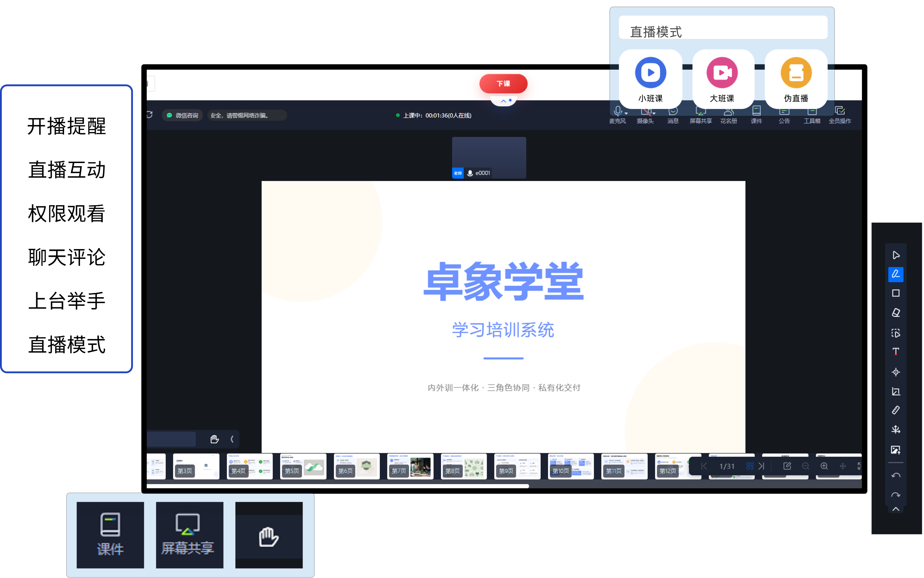Screen dimensions: 924x578
Task: Click the hand icon in dark chat bar
Action: click(214, 439)
